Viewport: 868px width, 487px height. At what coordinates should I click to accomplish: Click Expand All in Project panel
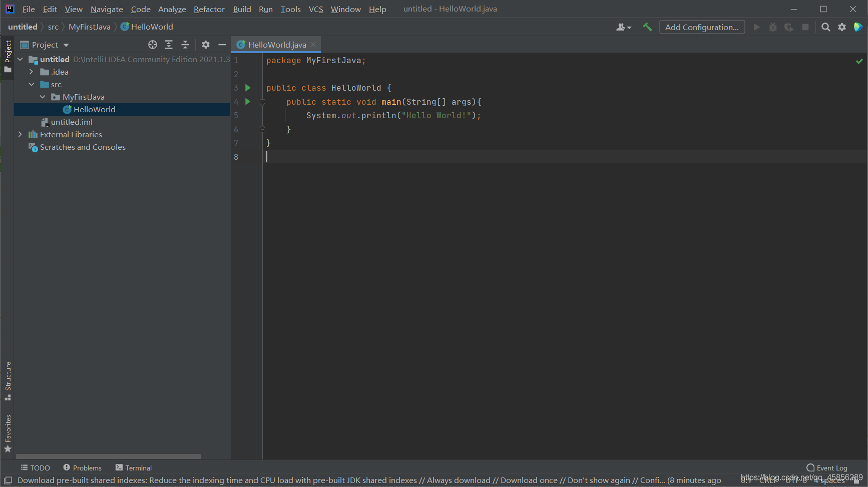point(169,45)
